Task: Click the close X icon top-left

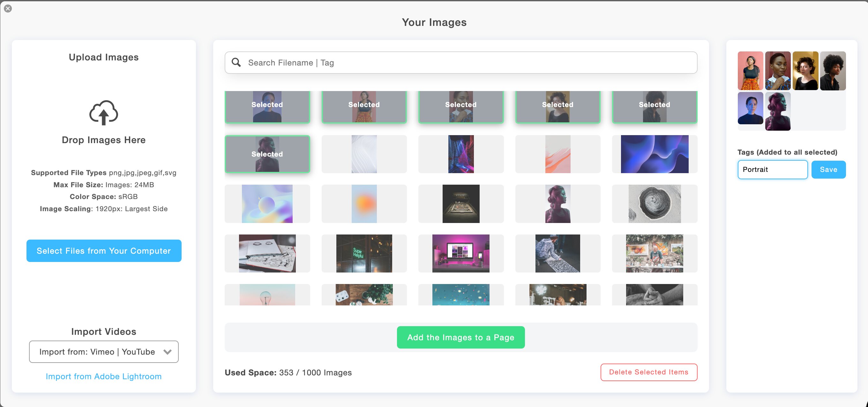Action: pyautogui.click(x=8, y=8)
